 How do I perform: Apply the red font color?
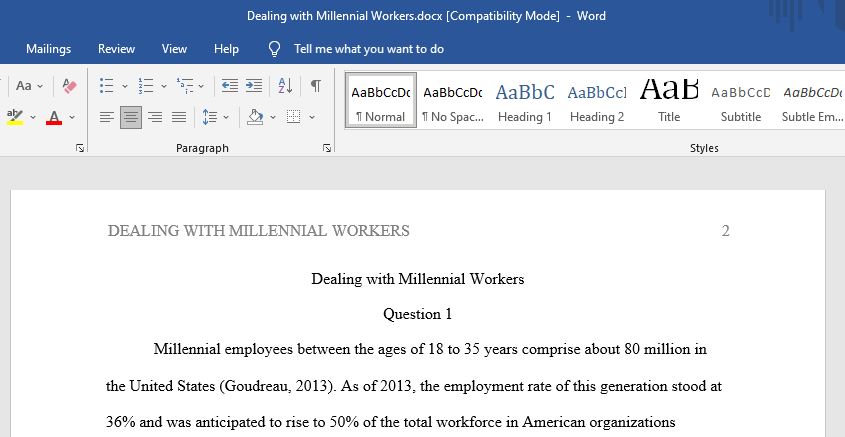pos(54,117)
